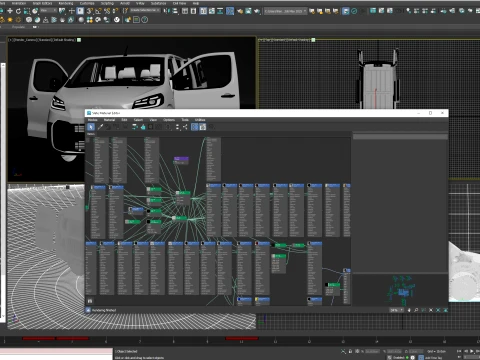Open the Scripting menu
This screenshot has height=360, width=480.
click(107, 3)
